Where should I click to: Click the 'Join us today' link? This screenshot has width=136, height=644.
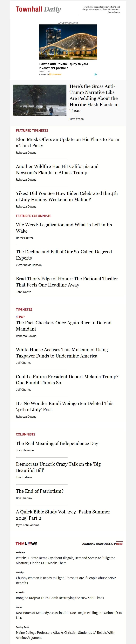coord(114,12)
